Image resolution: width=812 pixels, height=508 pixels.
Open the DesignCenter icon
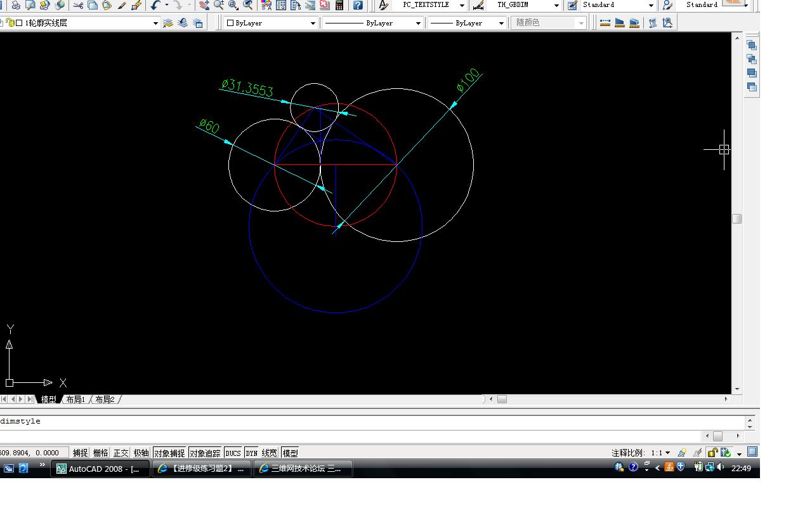click(x=280, y=5)
